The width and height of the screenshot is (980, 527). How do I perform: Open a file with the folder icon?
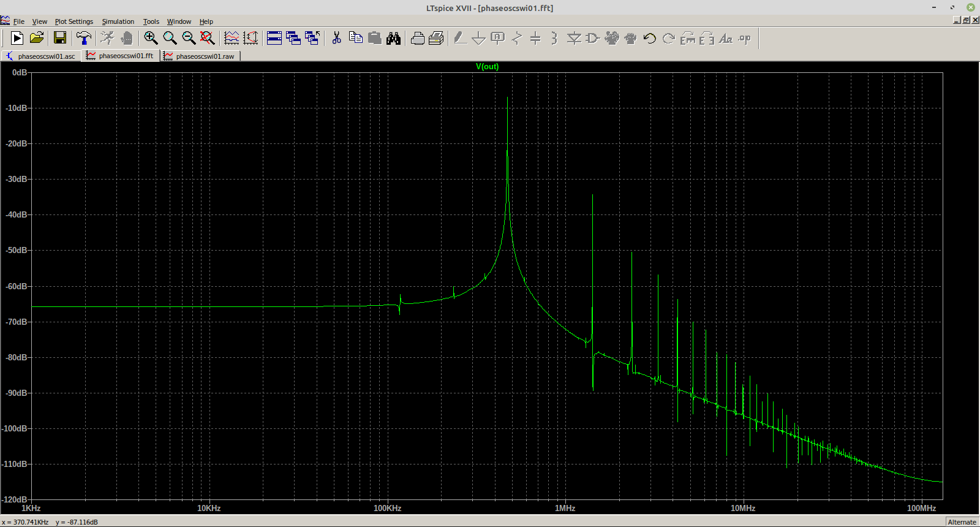coord(37,38)
